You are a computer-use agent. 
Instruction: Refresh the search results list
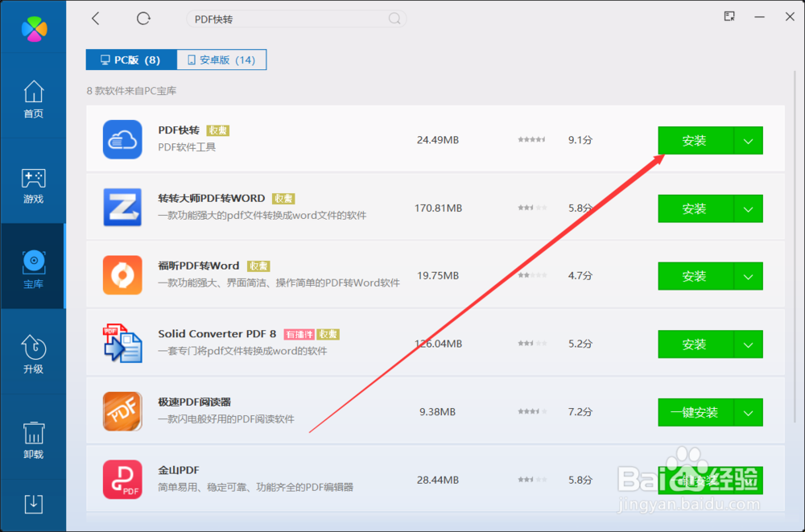(143, 18)
